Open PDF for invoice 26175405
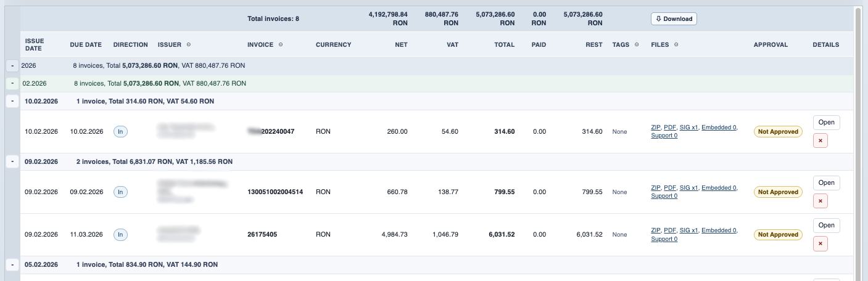 pos(670,230)
